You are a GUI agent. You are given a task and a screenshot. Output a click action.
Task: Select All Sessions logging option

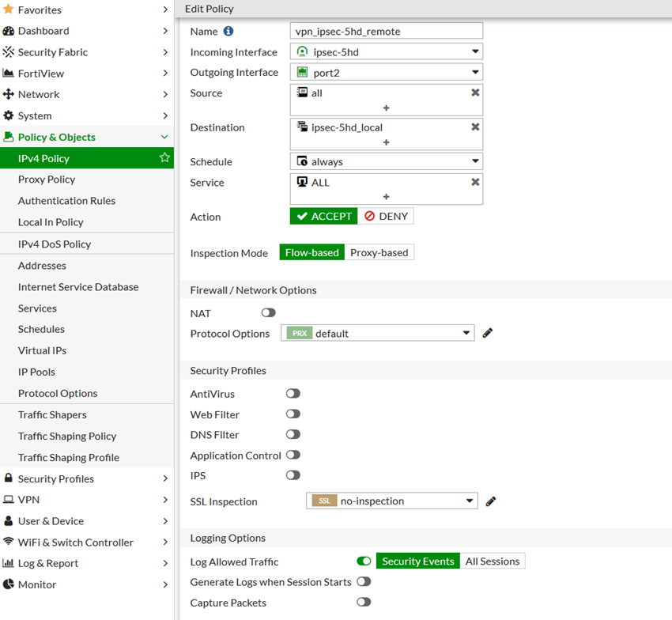tap(493, 561)
